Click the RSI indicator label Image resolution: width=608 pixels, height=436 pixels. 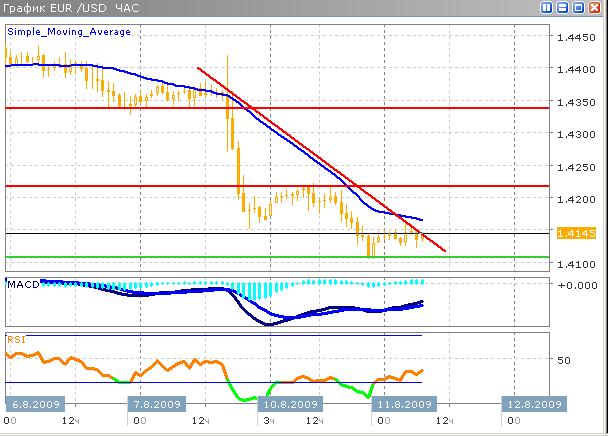(x=17, y=339)
